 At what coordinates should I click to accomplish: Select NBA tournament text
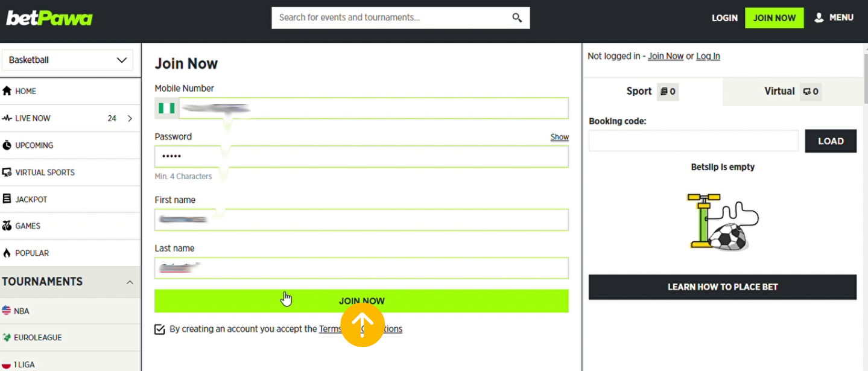(x=22, y=311)
